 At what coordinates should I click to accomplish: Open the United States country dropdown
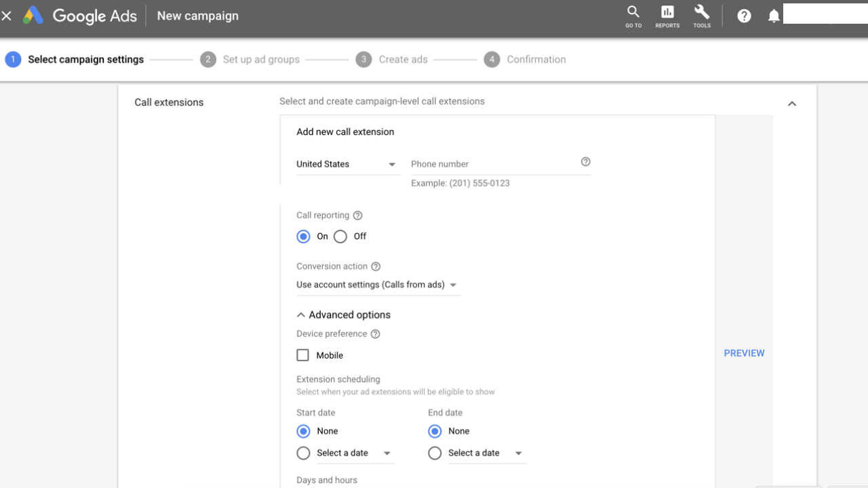348,164
